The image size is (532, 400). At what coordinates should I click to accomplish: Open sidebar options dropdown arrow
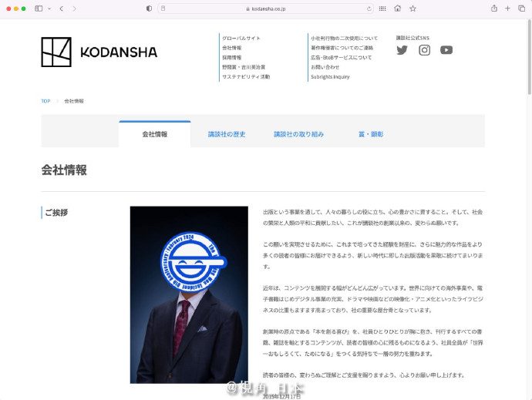pyautogui.click(x=49, y=8)
